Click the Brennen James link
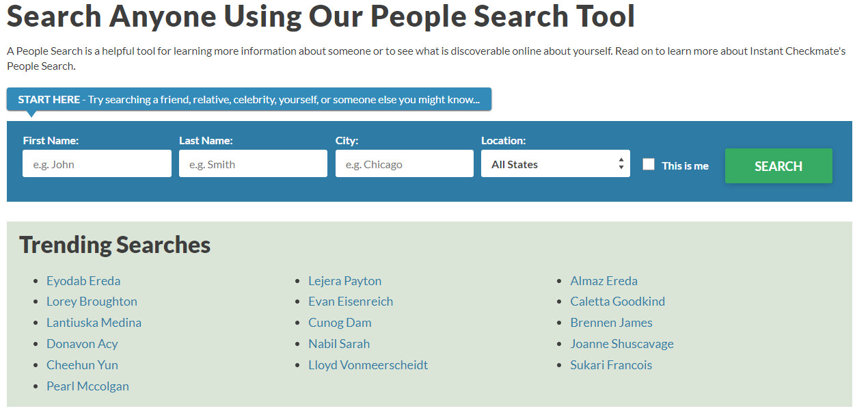Viewport: 868px width, 413px height. (612, 323)
